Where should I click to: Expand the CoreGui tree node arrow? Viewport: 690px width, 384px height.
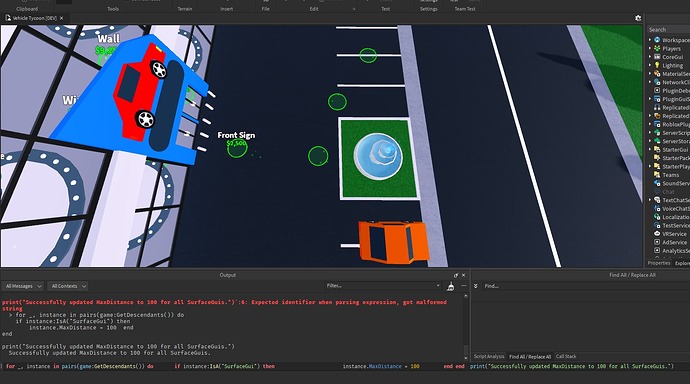click(650, 57)
